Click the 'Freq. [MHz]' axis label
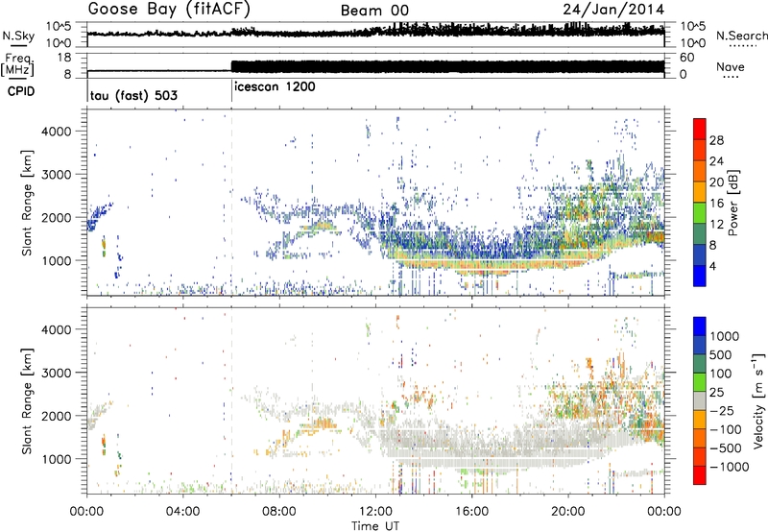This screenshot has height=532, width=768. [x=18, y=65]
